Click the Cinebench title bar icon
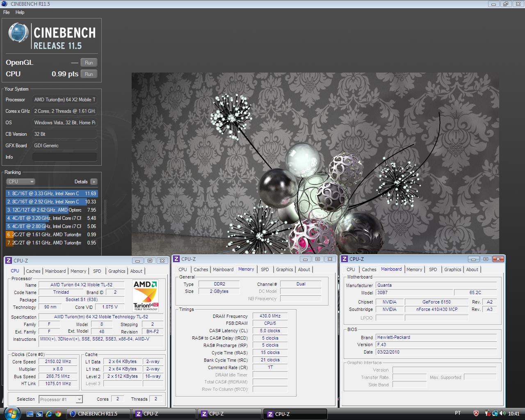This screenshot has height=420, width=525. [5, 4]
